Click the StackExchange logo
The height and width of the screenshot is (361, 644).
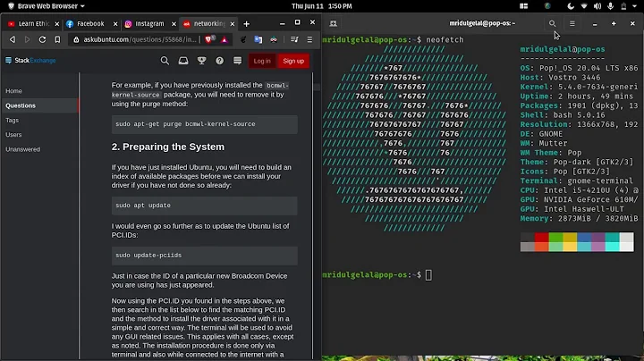point(30,60)
